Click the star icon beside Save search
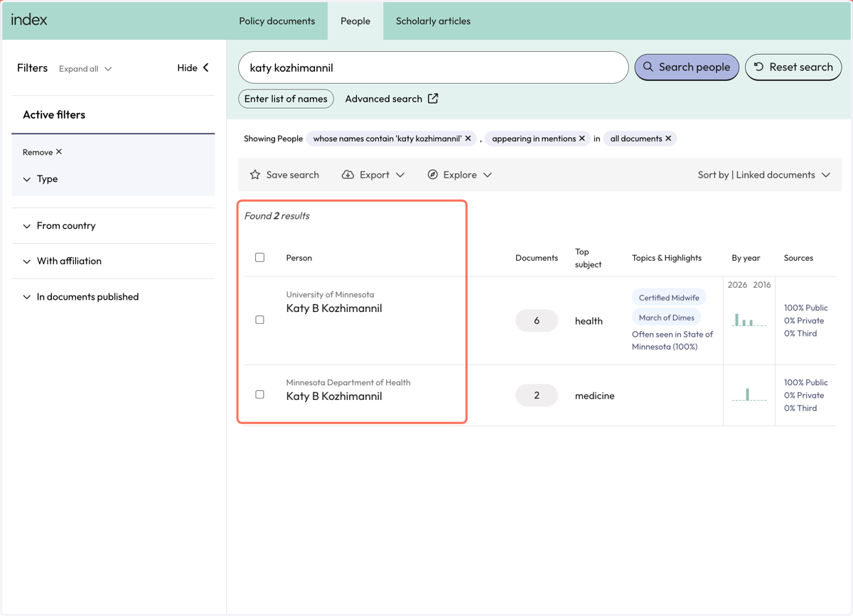The height and width of the screenshot is (616, 853). tap(255, 175)
